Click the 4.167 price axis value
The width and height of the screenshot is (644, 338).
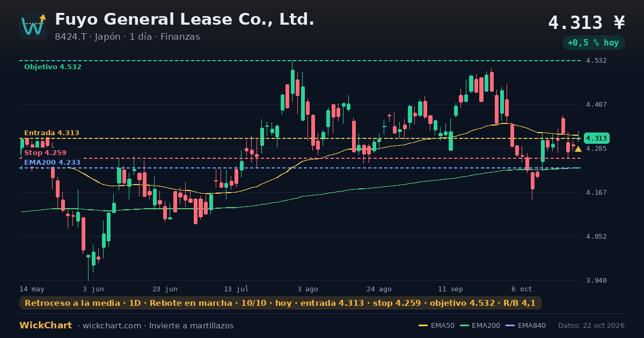[x=597, y=193]
